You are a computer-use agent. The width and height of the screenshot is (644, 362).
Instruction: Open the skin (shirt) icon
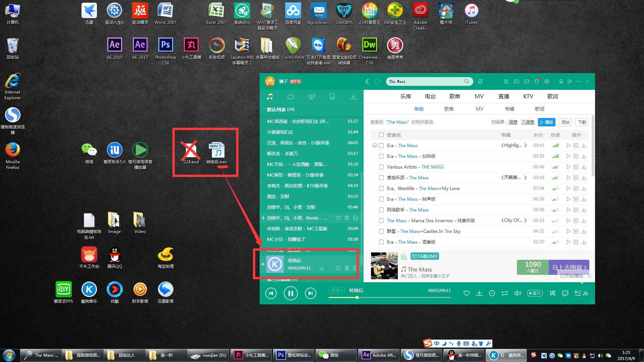[x=537, y=81]
